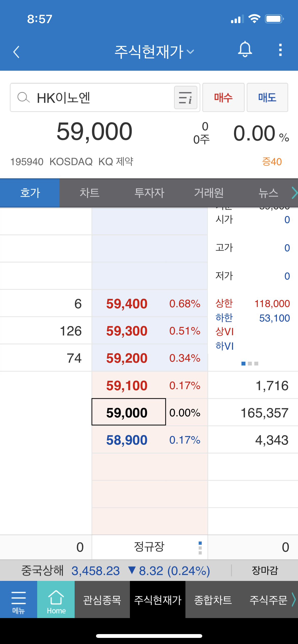
Task: Expand the 주식현재가 title dropdown
Action: [154, 52]
